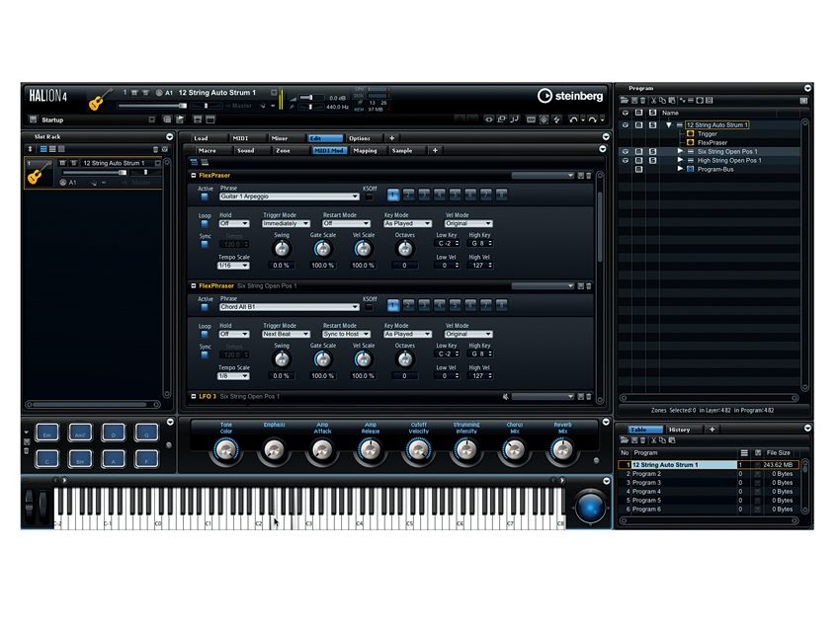Click the trigger pad labeled Am7
This screenshot has height=630, width=840.
tap(80, 432)
